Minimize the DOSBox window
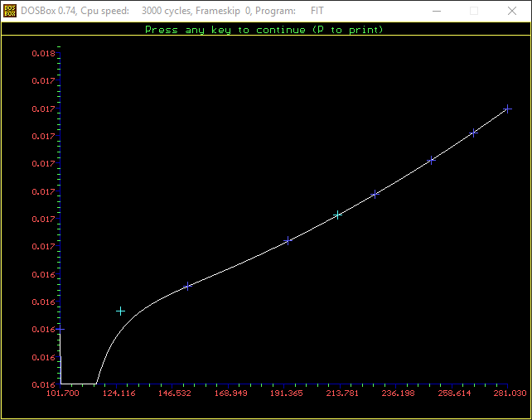The height and width of the screenshot is (420, 532). (x=436, y=12)
